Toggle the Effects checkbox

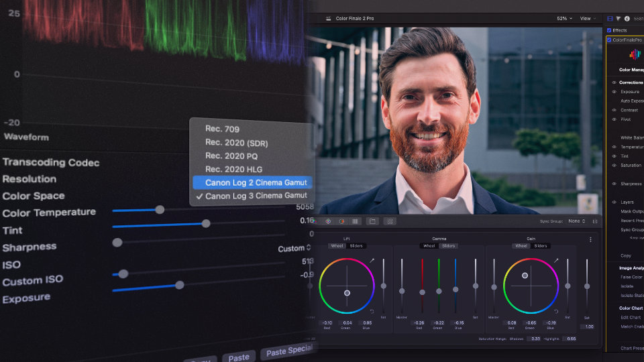609,30
